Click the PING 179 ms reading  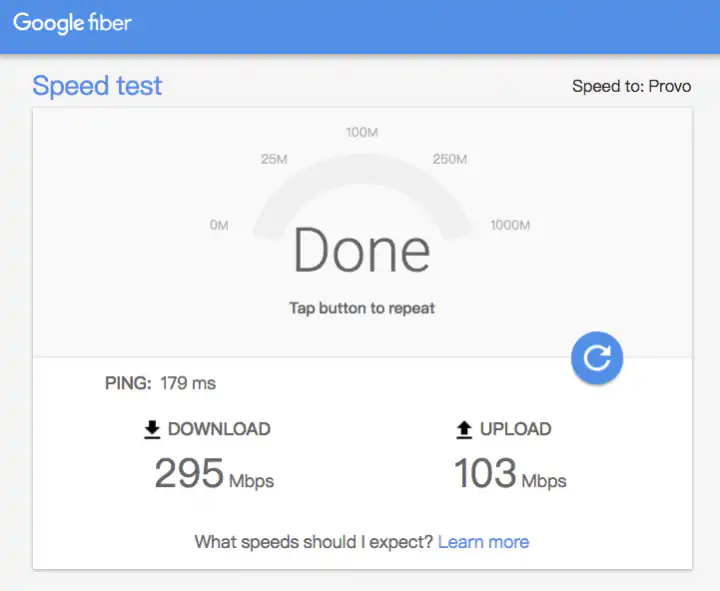[160, 383]
